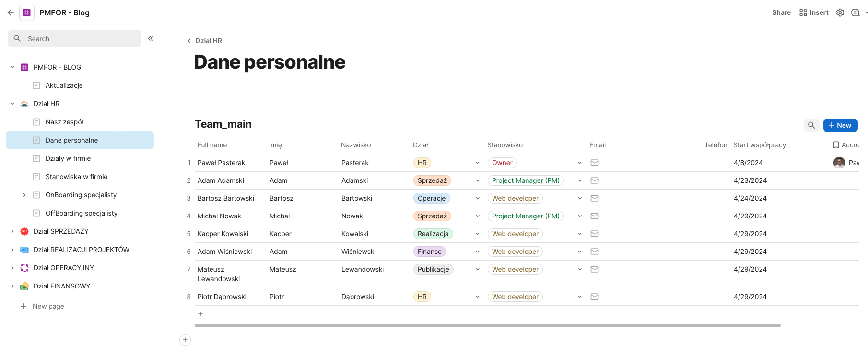Click the horizontal scrollbar under the table

tap(487, 325)
